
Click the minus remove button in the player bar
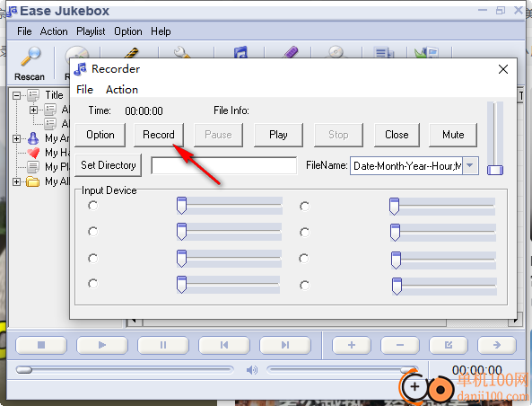coord(400,345)
